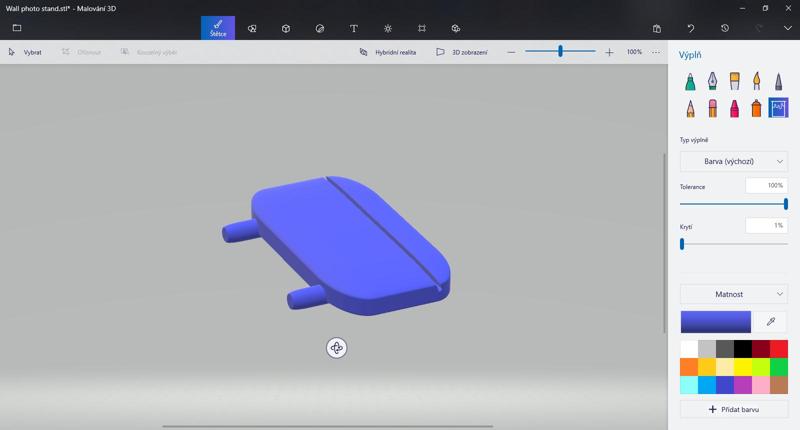Select the Oil brush
The image size is (800, 430).
coord(734,82)
